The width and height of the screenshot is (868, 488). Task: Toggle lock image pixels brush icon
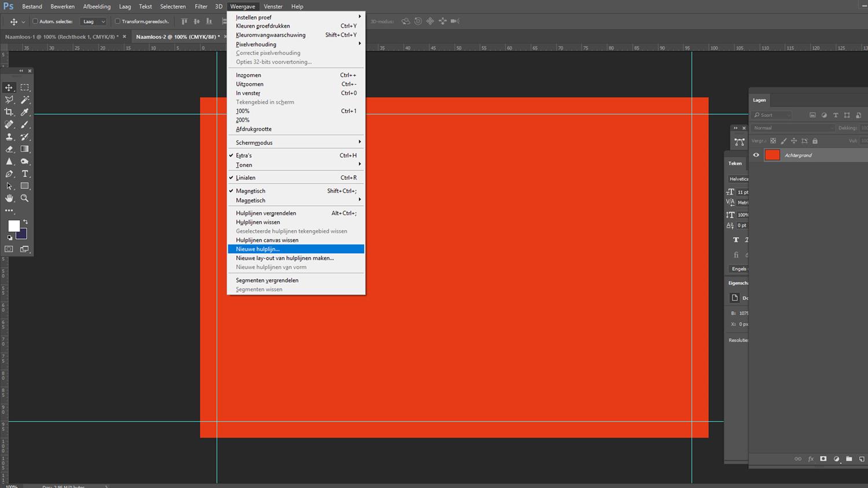pos(784,141)
